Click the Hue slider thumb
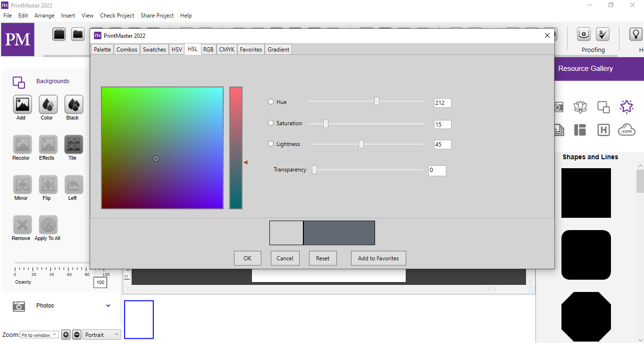The height and width of the screenshot is (343, 644). click(x=376, y=101)
